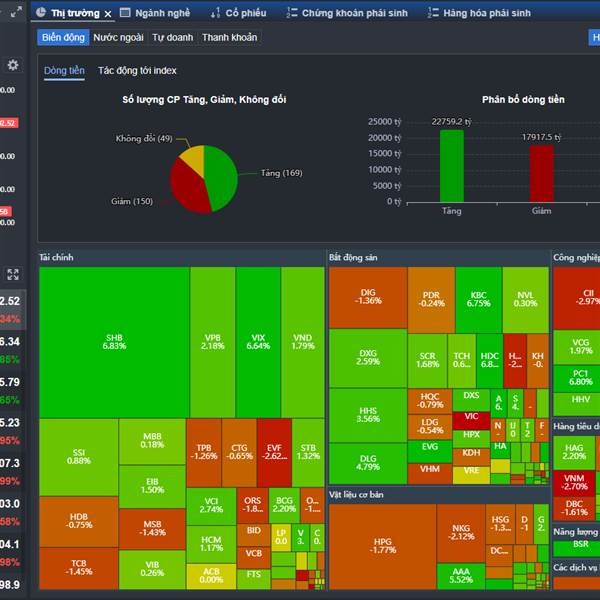Click the blue button at top right edge
The height and width of the screenshot is (600, 600).
pos(594,38)
